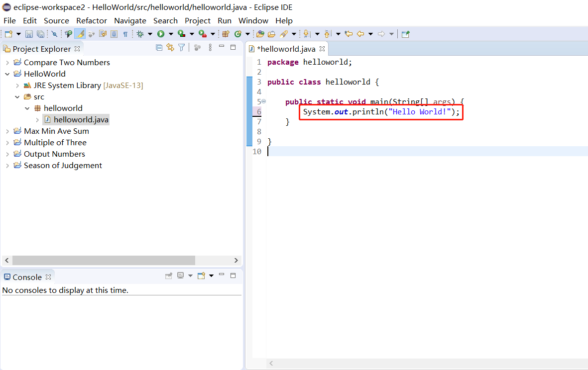Toggle the Show Whitespace Characters button
This screenshot has height=370, width=588.
pyautogui.click(x=125, y=34)
